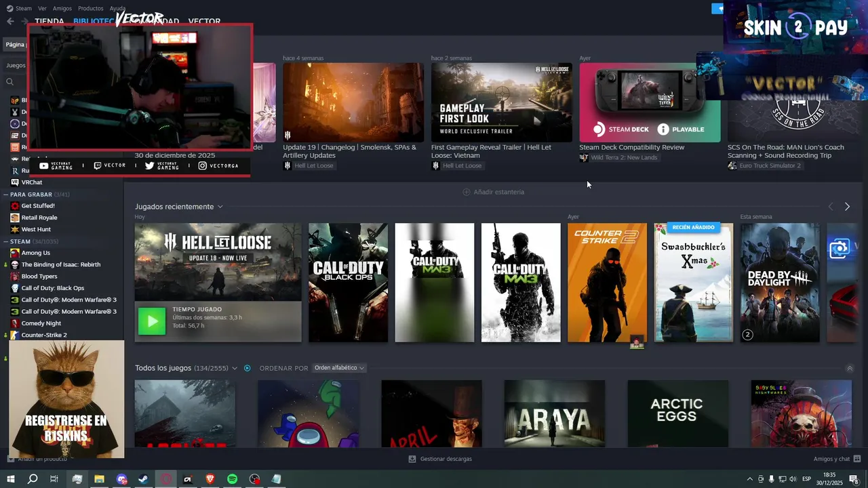
Task: Open the Among Us cover in all games
Action: 309,413
